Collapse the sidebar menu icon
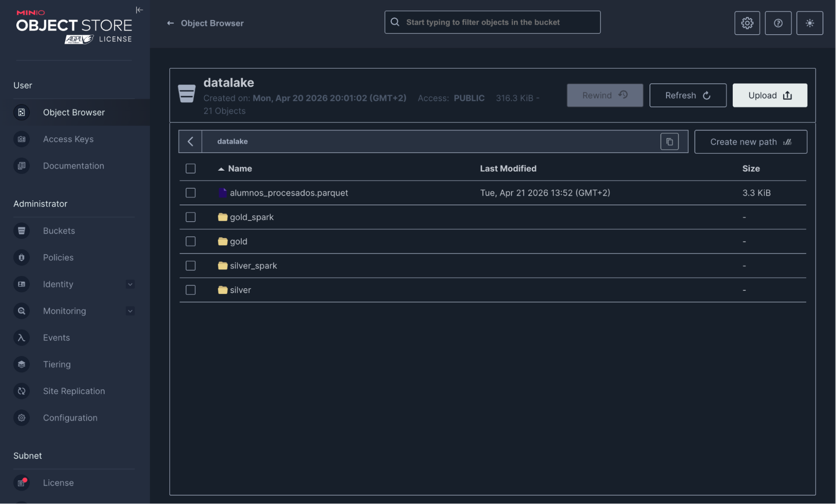The width and height of the screenshot is (836, 504). coord(139,10)
